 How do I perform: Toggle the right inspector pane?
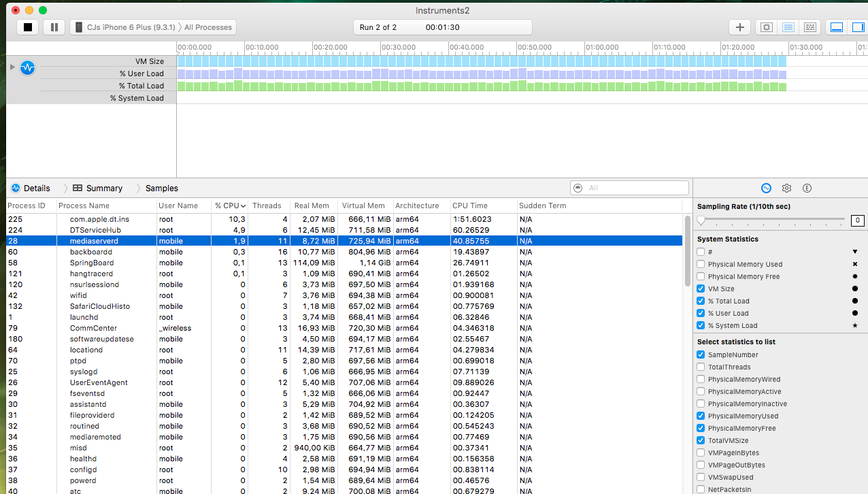click(x=857, y=27)
